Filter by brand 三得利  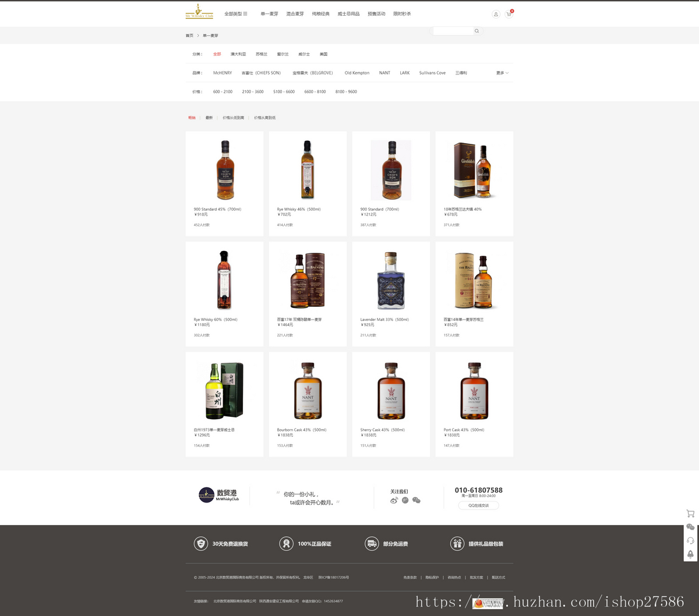pos(461,73)
